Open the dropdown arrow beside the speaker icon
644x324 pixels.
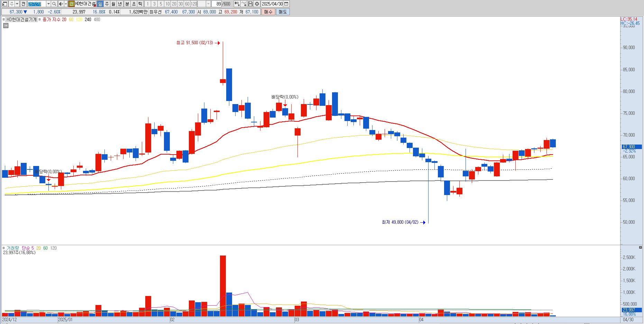coord(66,4)
